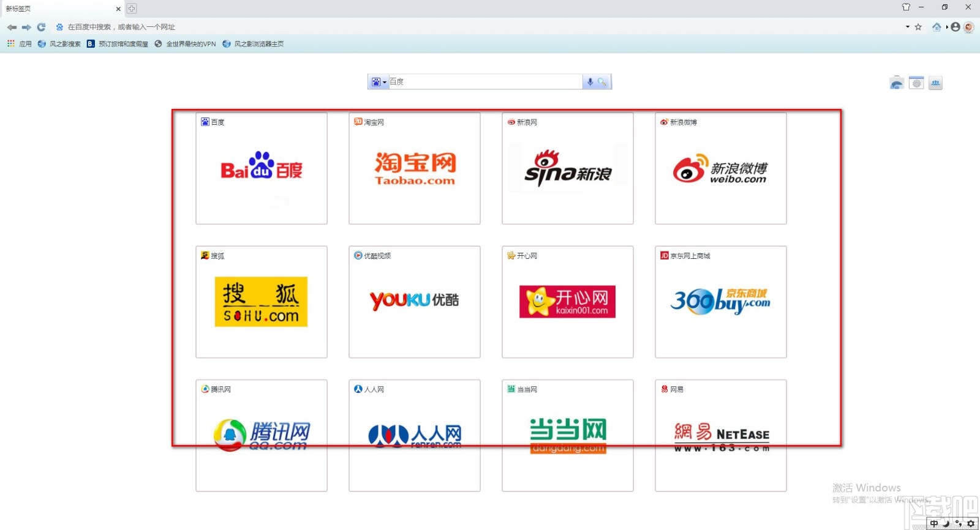Open the settings window gear icon

916,83
